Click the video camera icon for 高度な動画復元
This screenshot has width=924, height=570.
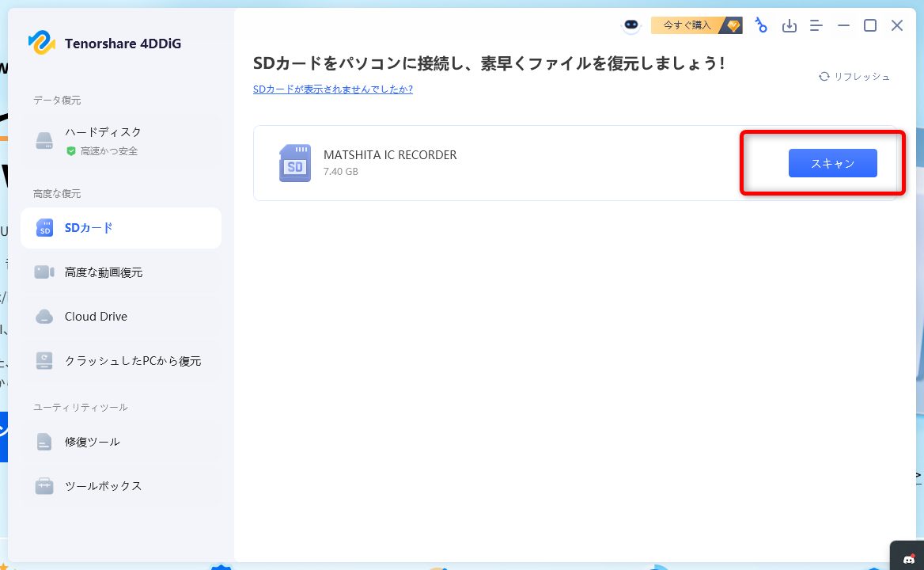pos(44,272)
